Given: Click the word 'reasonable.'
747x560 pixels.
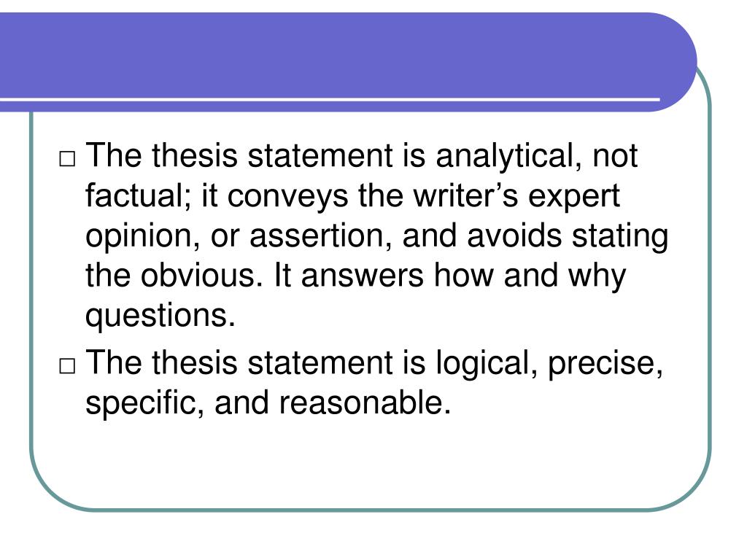Looking at the screenshot, I should 365,402.
